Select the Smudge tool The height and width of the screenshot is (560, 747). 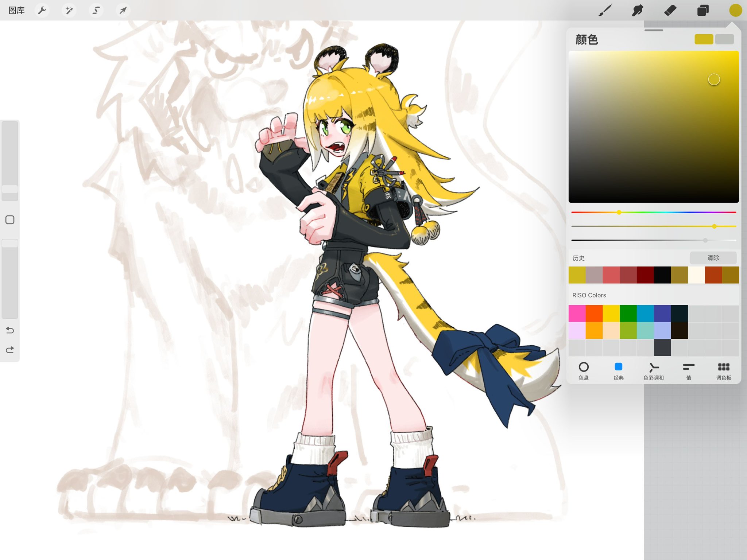pyautogui.click(x=637, y=11)
